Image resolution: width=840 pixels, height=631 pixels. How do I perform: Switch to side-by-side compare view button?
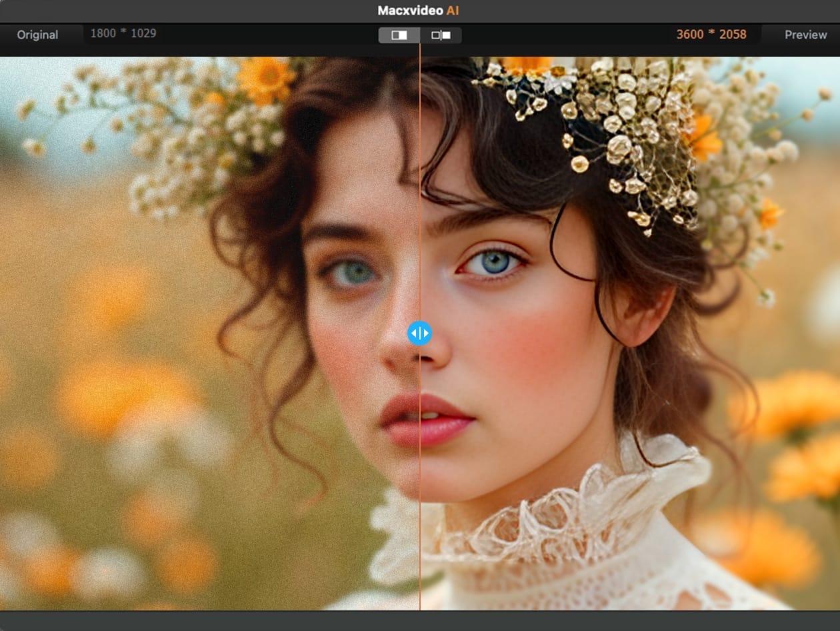click(x=441, y=35)
